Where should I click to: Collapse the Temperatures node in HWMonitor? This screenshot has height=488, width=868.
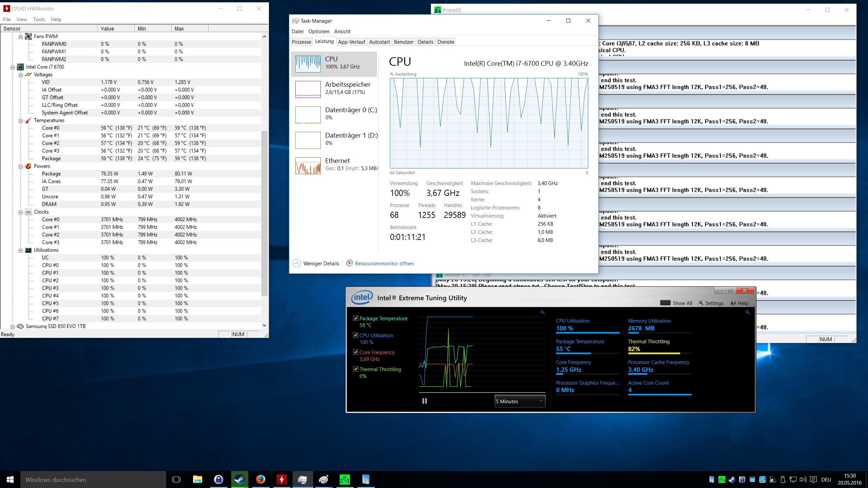21,121
